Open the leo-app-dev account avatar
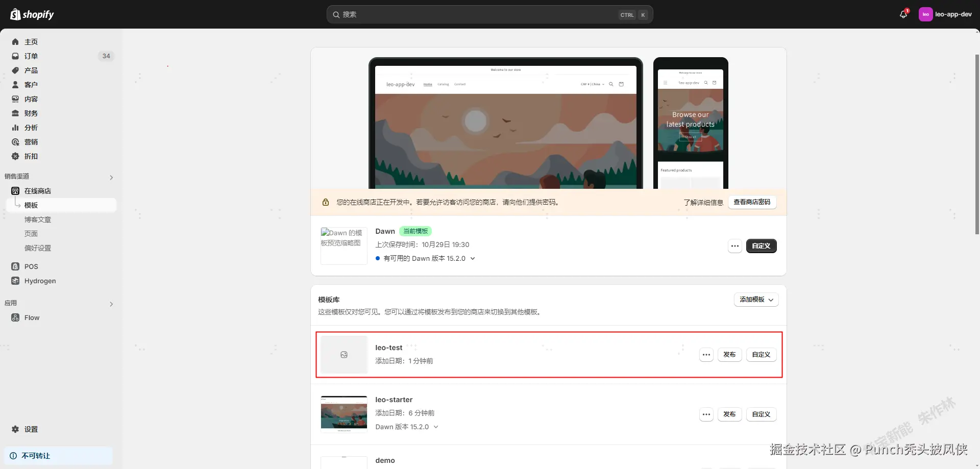 point(925,14)
